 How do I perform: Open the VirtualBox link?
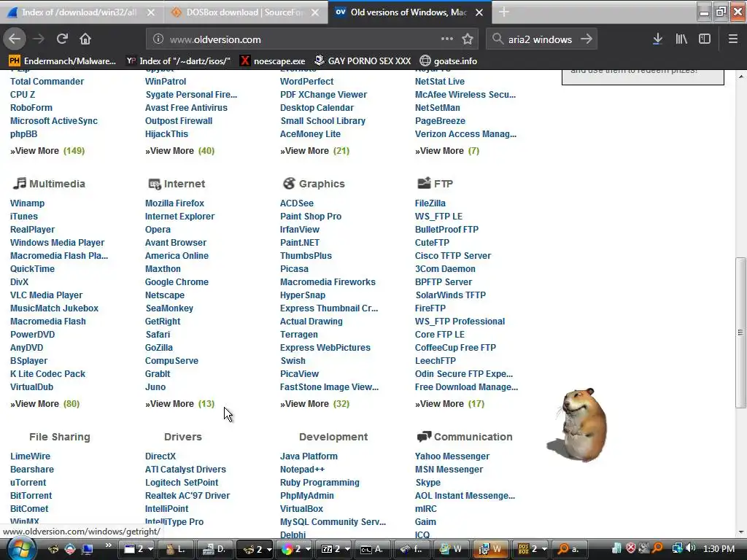point(301,509)
